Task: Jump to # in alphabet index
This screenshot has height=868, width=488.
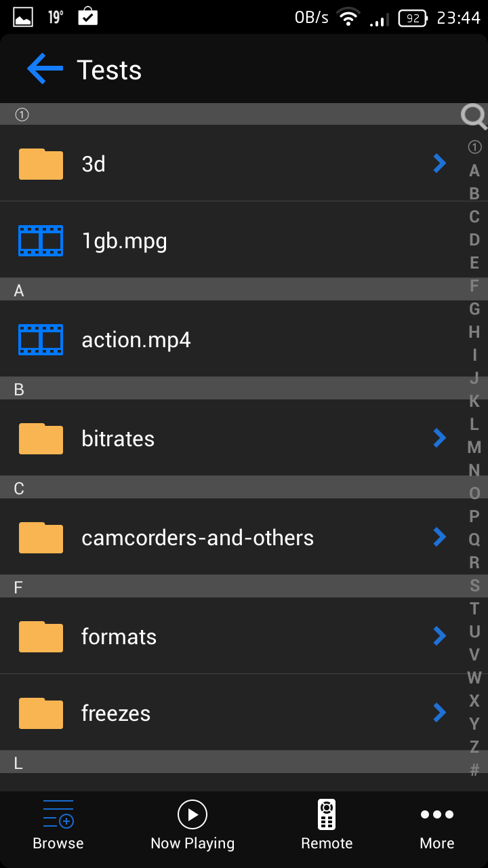Action: (474, 770)
